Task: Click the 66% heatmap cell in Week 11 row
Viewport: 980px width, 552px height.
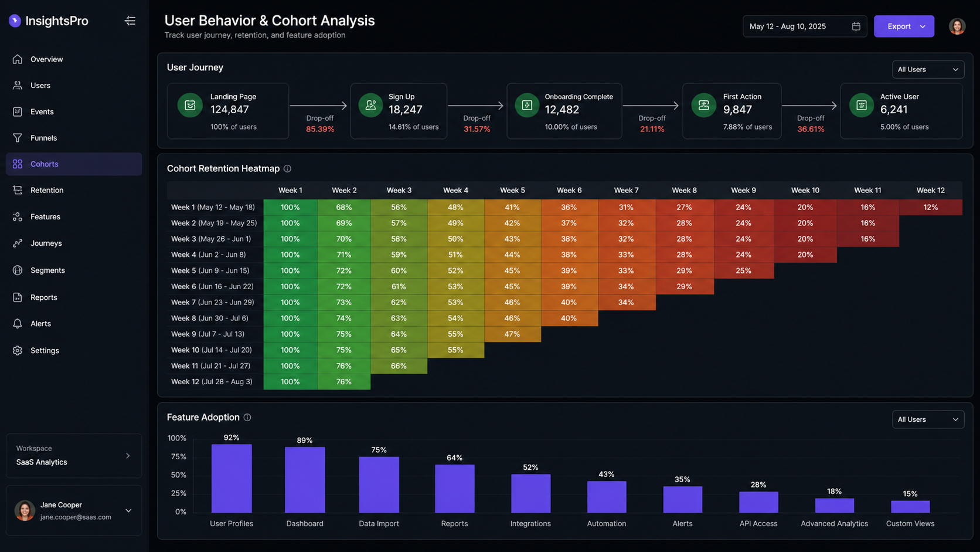Action: 399,365
